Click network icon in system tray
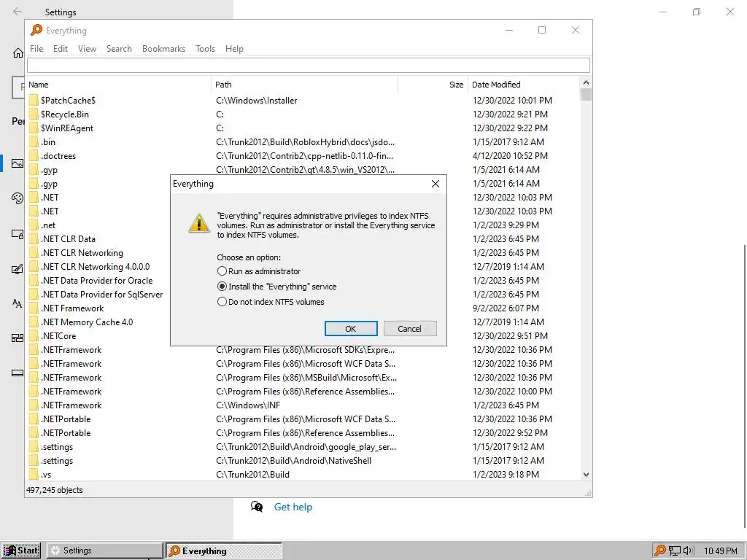Image resolution: width=747 pixels, height=560 pixels. [674, 551]
